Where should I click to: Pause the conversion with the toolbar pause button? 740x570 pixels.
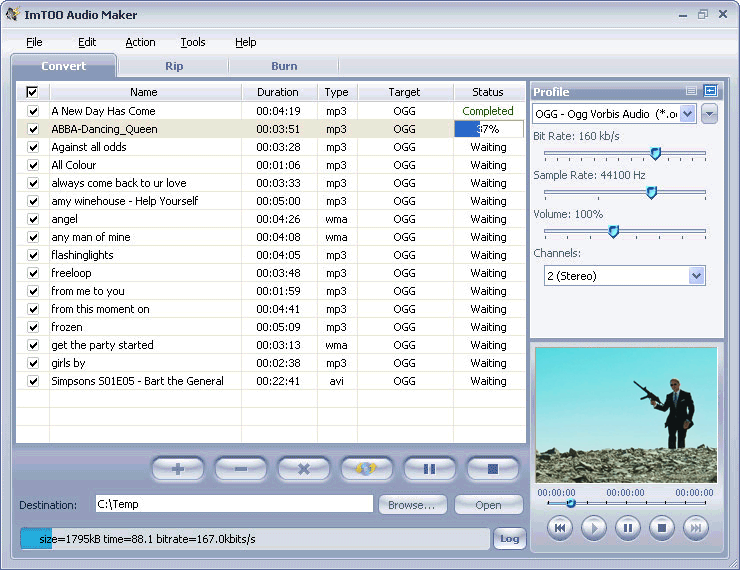(x=429, y=469)
